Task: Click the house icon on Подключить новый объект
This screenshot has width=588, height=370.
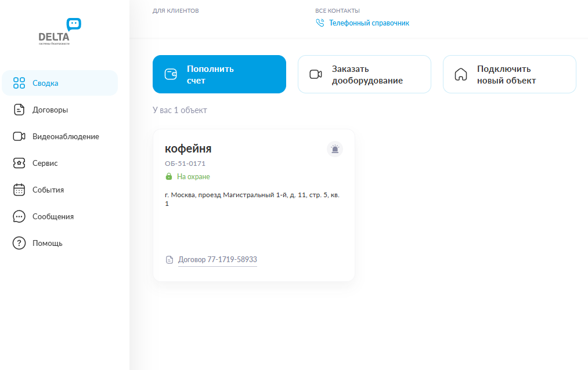Action: [x=460, y=74]
